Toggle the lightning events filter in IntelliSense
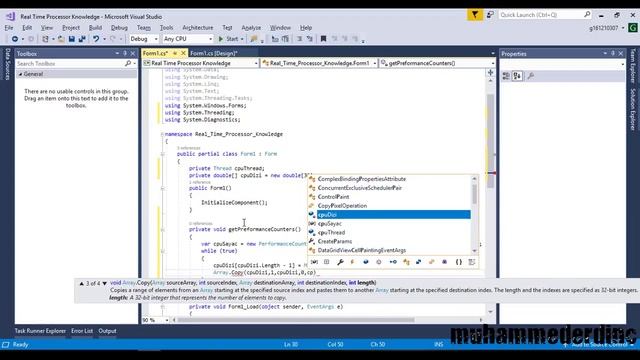 click(353, 262)
